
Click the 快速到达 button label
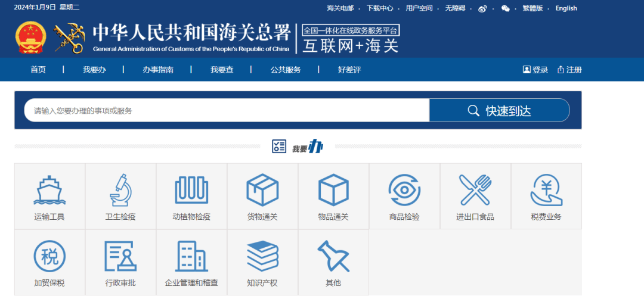click(x=509, y=111)
